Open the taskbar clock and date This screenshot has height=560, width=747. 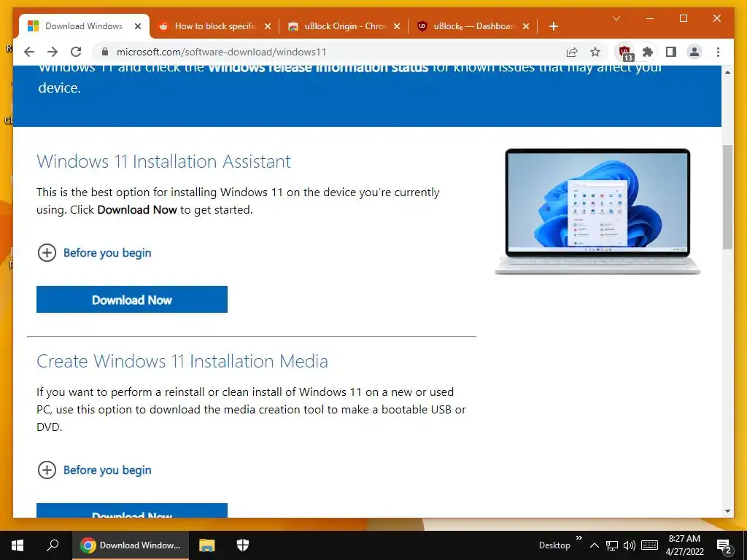[x=684, y=545]
